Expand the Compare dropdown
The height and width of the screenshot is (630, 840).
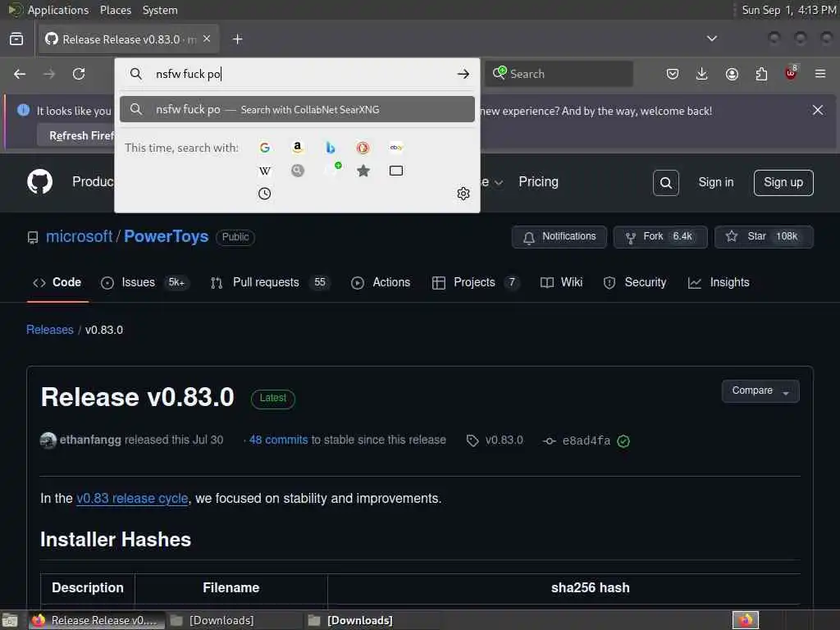point(760,391)
